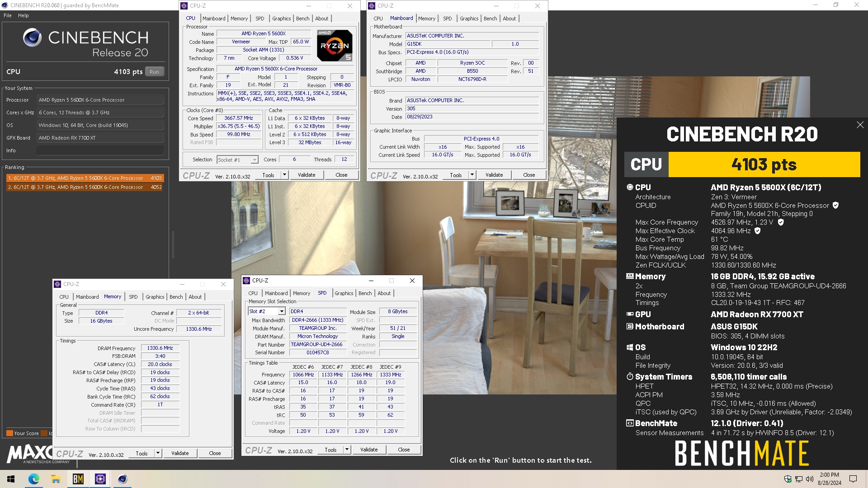
Task: Open the Windows Start menu
Action: tap(11, 479)
